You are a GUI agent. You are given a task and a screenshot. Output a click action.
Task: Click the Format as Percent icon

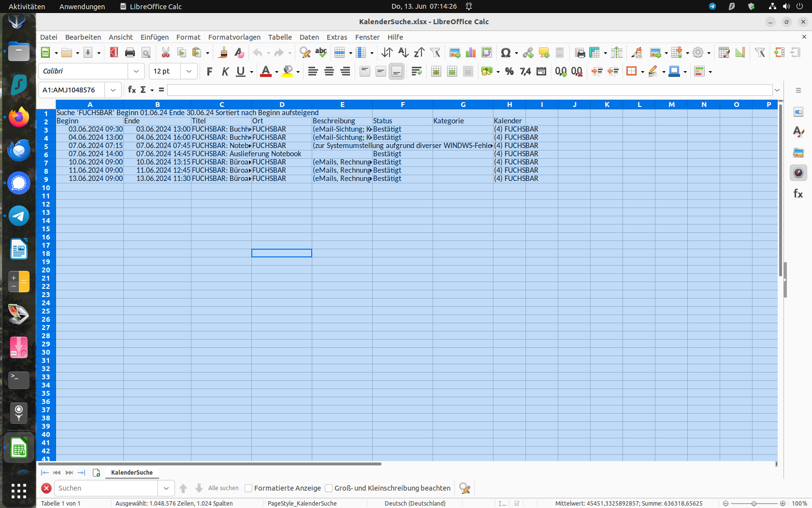509,72
